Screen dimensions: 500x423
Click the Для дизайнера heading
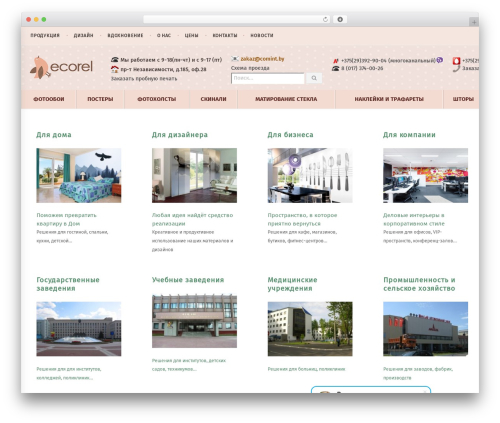click(180, 135)
